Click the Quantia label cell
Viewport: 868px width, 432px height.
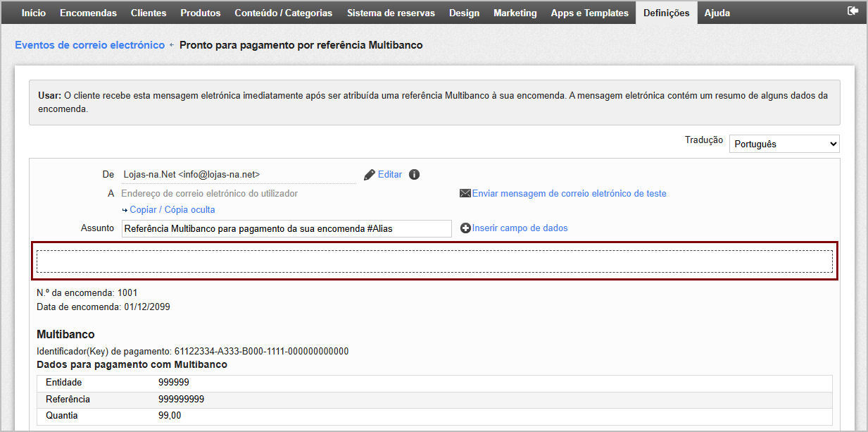[62, 416]
